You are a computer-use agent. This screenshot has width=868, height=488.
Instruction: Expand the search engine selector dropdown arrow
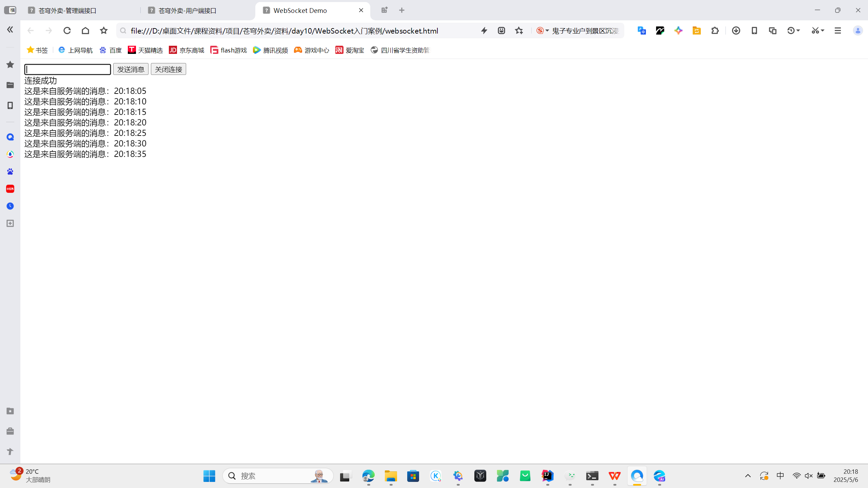point(547,31)
